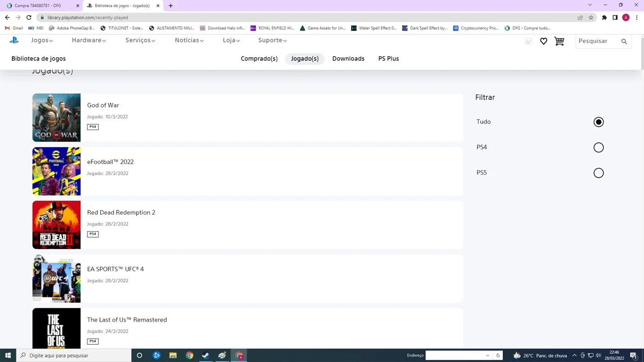
Task: Open the Download Halo Infi... bookmark
Action: tap(223, 28)
